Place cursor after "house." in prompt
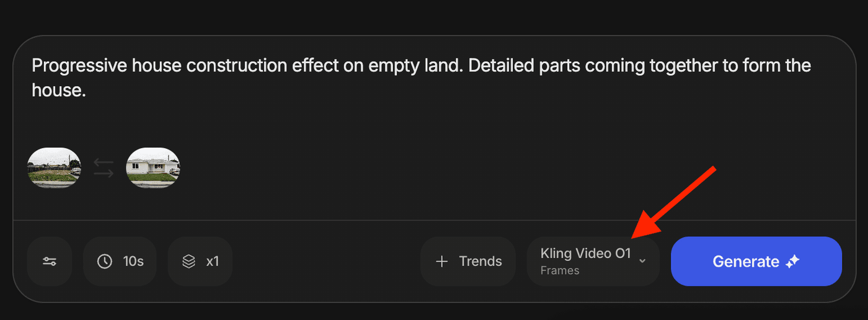The width and height of the screenshot is (868, 320). coord(86,91)
